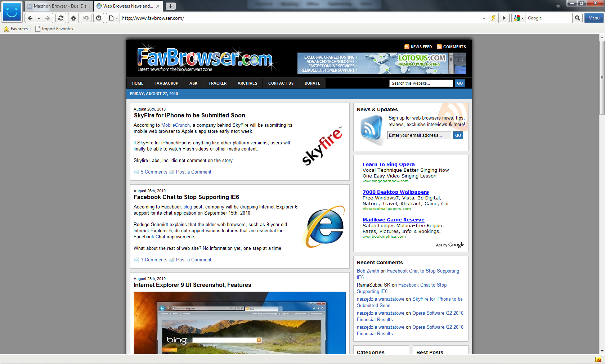
Task: Click the Maxthon smiley logo button
Action: pyautogui.click(x=12, y=12)
